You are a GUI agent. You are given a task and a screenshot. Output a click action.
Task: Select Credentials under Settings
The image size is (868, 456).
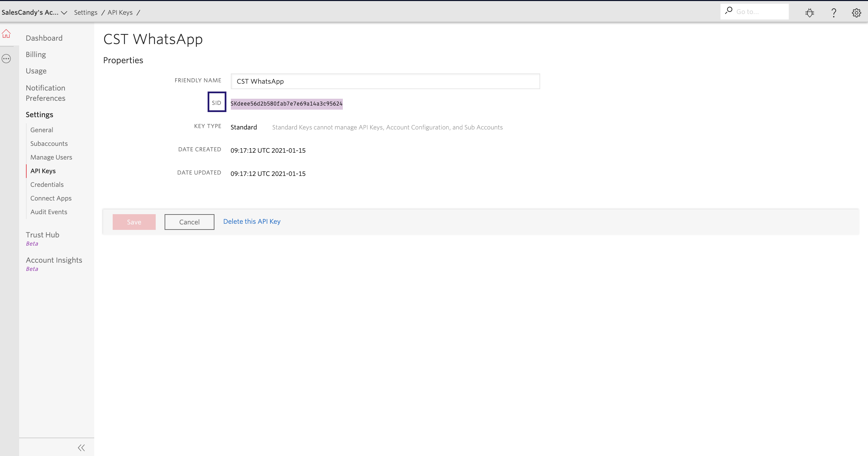coord(47,184)
